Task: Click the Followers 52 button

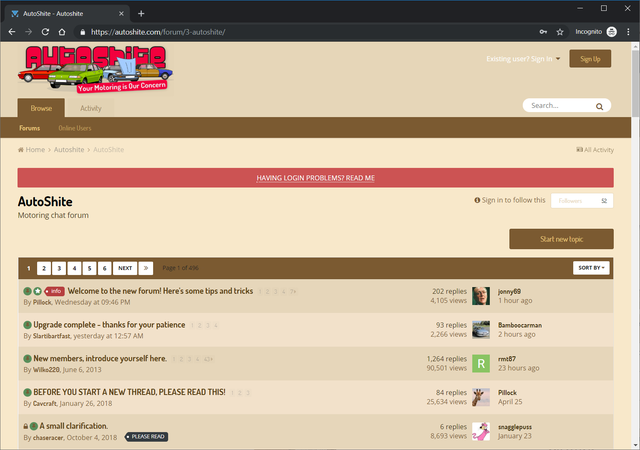Action: [582, 200]
